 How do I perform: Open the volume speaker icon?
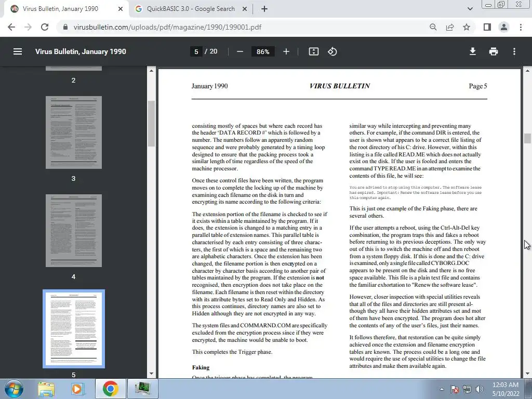pyautogui.click(x=480, y=389)
